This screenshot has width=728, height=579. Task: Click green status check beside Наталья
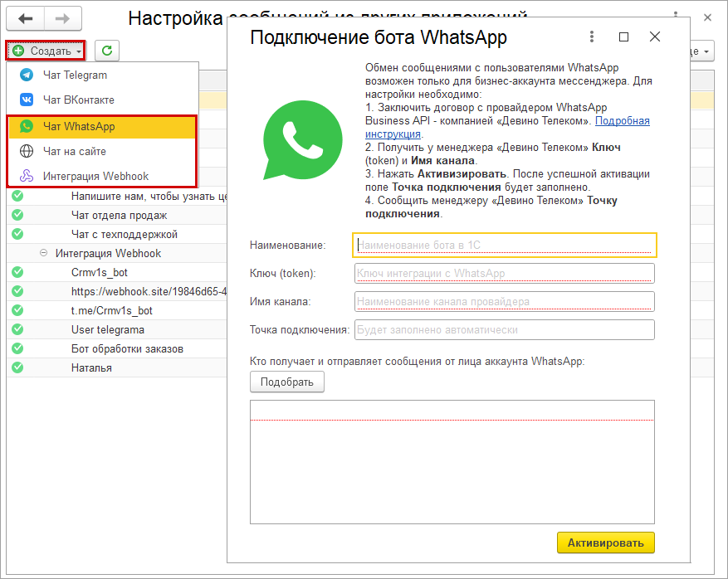pos(17,367)
